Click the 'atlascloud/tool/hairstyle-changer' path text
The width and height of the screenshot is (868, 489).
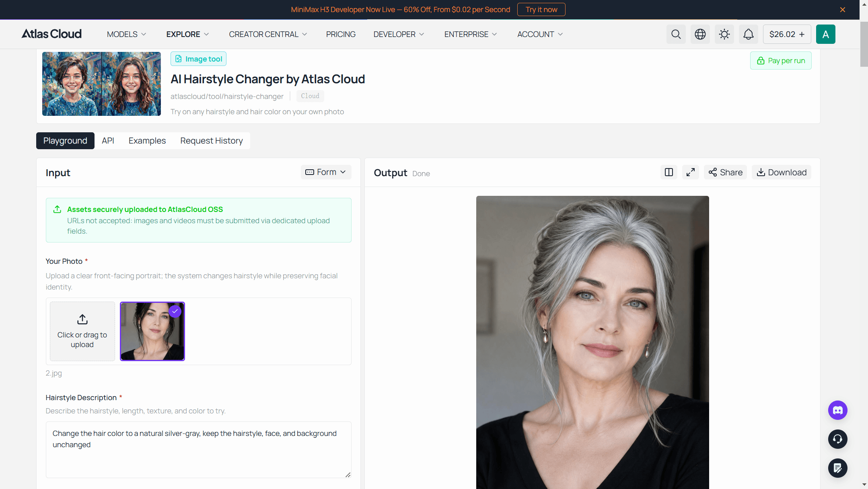pyautogui.click(x=227, y=97)
